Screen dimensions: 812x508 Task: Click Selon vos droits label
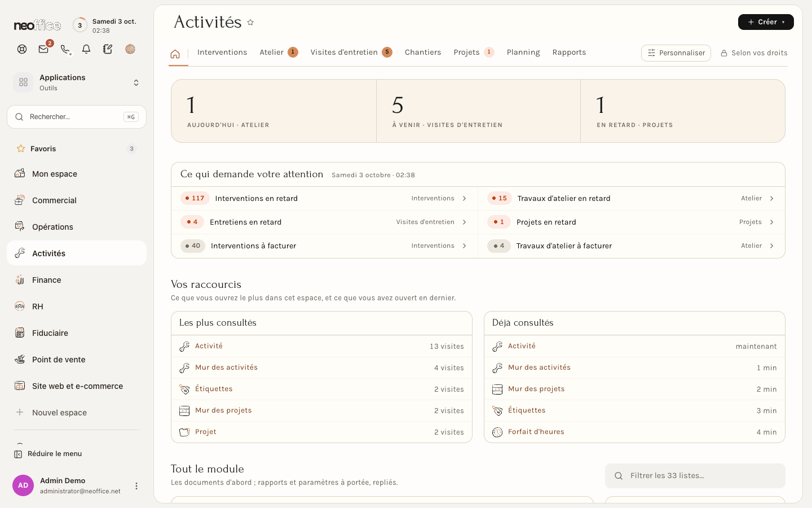[x=754, y=53]
